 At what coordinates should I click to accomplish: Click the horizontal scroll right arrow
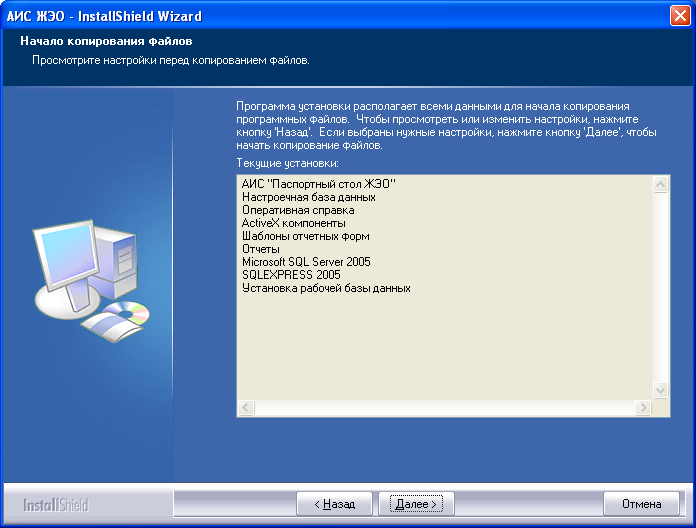point(643,407)
